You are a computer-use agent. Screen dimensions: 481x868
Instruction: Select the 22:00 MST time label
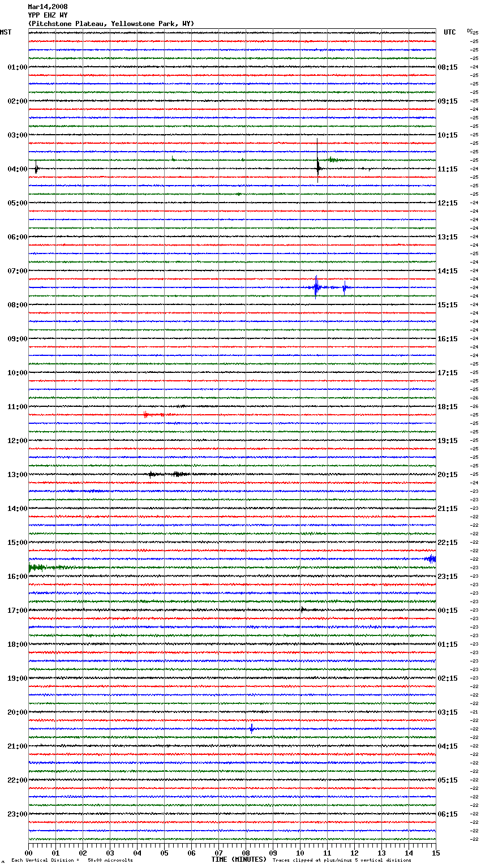[18, 780]
